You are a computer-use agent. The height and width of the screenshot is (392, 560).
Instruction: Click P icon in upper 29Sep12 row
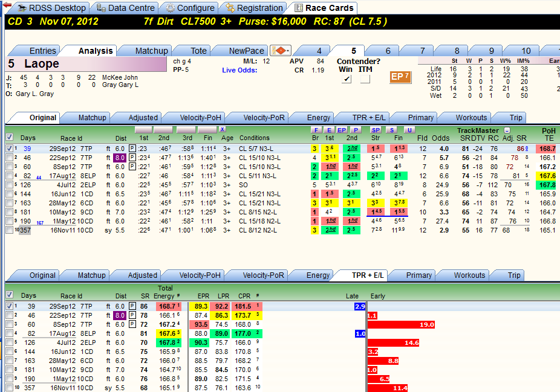coord(132,149)
